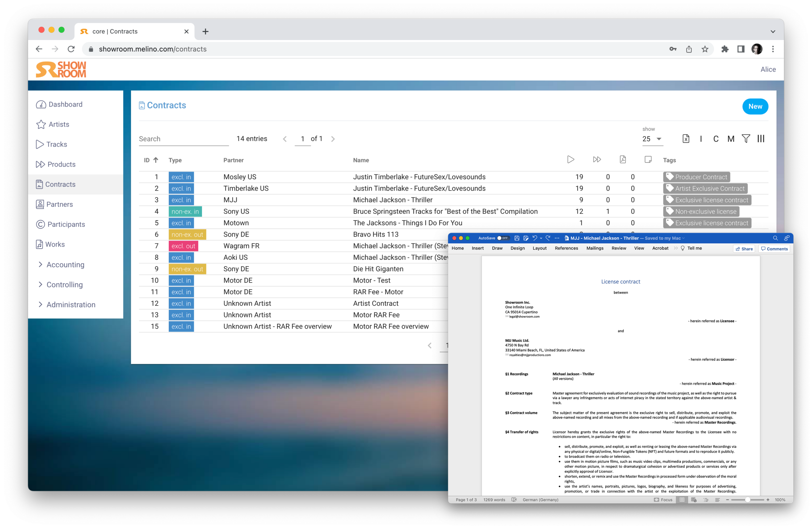Toggle the Print Layout view button
This screenshot has width=812, height=528.
pos(682,500)
